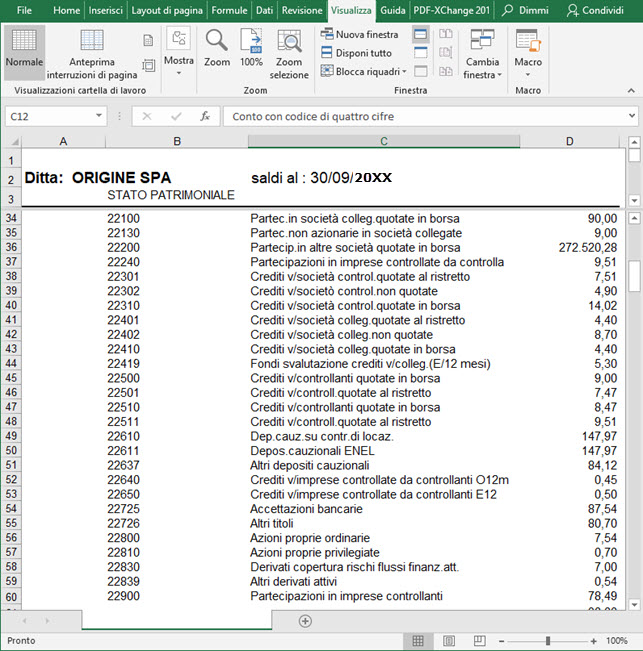This screenshot has height=651, width=643.
Task: Click the zoom in plus button
Action: pos(594,641)
